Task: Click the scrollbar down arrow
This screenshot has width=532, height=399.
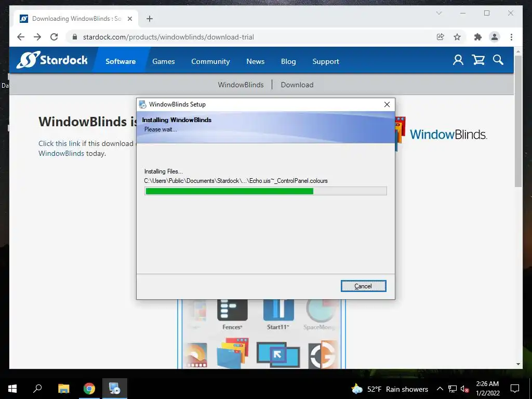Action: tap(518, 364)
